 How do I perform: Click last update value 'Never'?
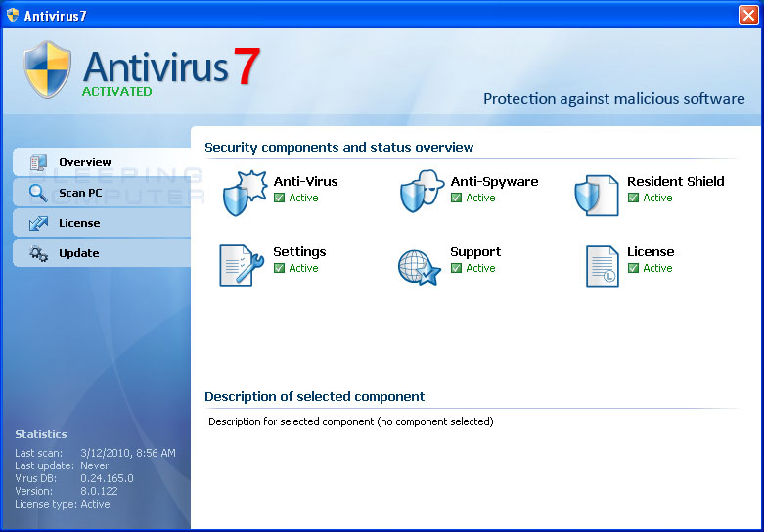tap(95, 465)
